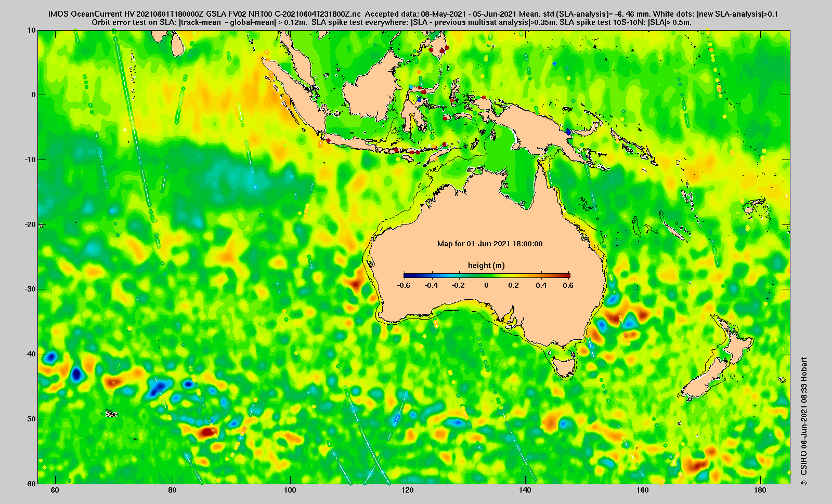Click the latitude axis label -30

pyautogui.click(x=31, y=289)
